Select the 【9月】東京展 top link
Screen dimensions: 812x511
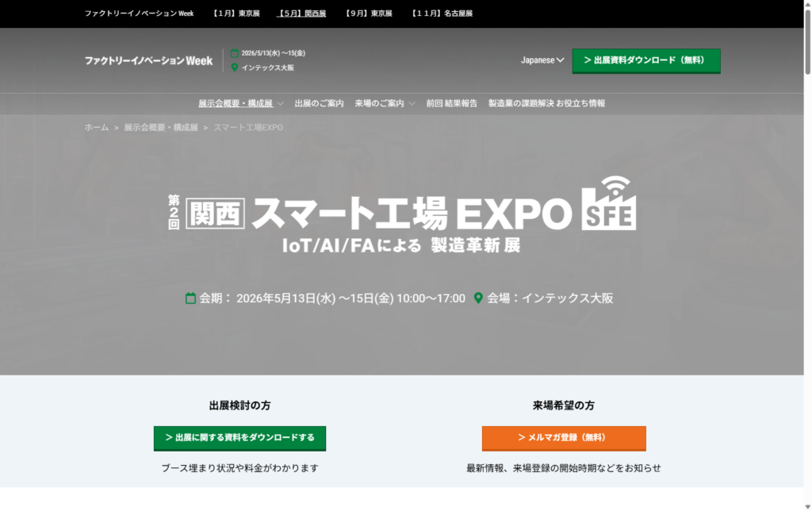[369, 13]
